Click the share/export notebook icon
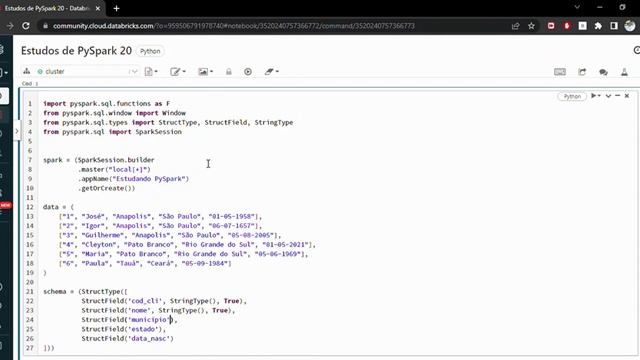Image resolution: width=640 pixels, height=360 pixels. [x=582, y=72]
